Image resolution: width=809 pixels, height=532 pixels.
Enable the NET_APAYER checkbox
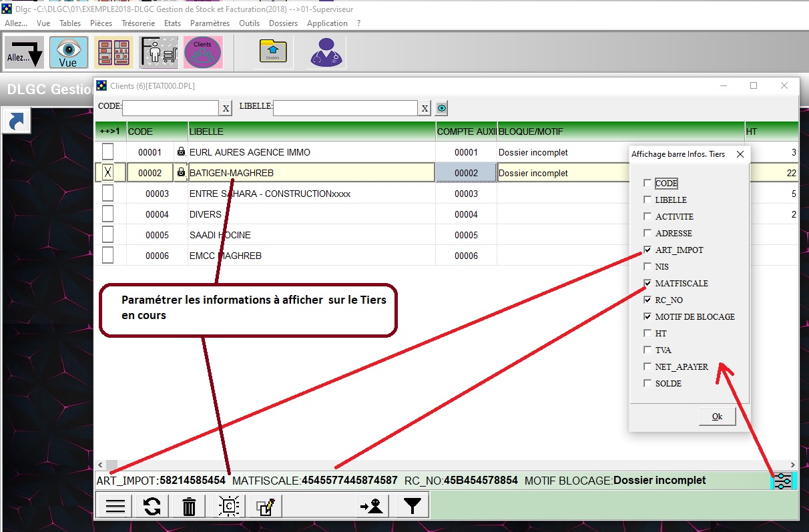pos(647,366)
